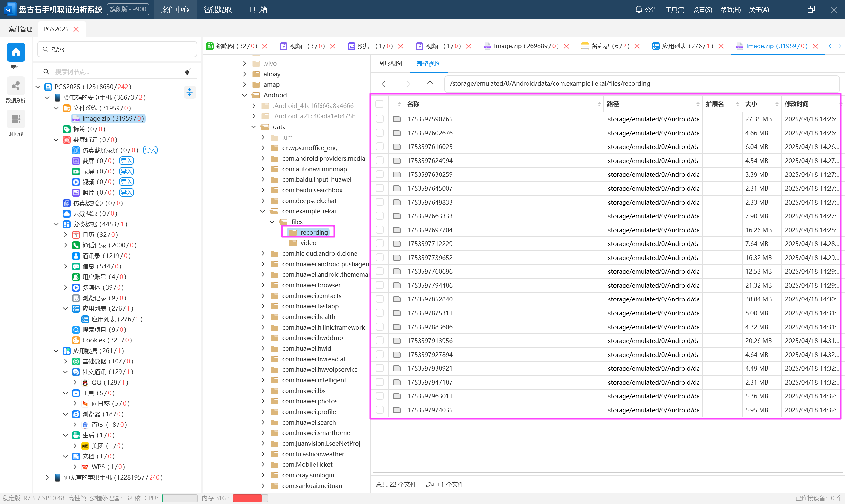Click the 百度 paw icon in tree
Screen dimensions: 845x504
pyautogui.click(x=85, y=425)
